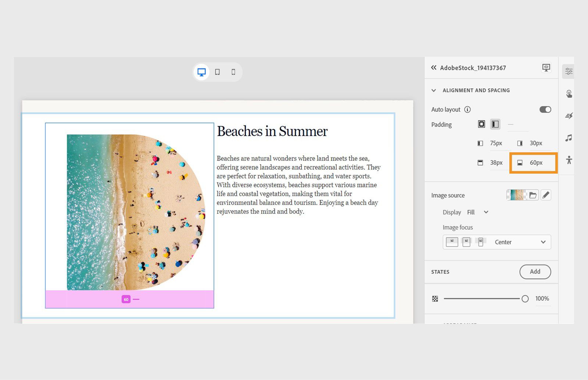Open the accessibility figure panel
This screenshot has height=380, width=588.
coord(569,160)
